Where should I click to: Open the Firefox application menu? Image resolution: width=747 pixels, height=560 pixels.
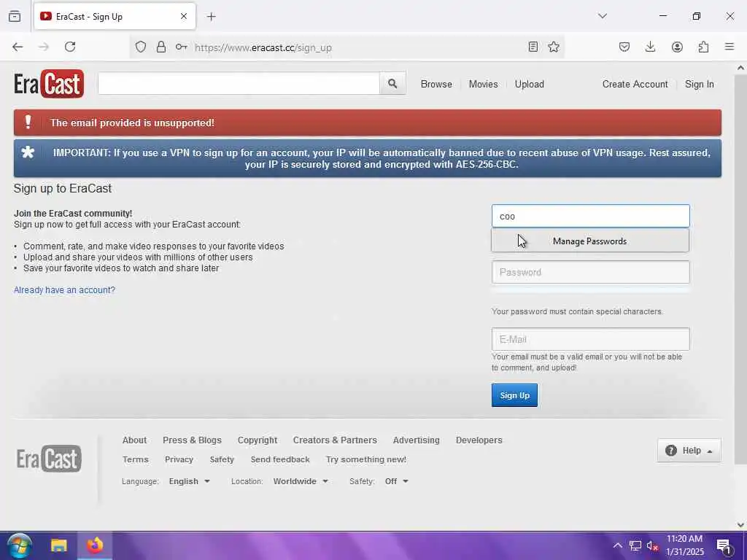pos(729,47)
